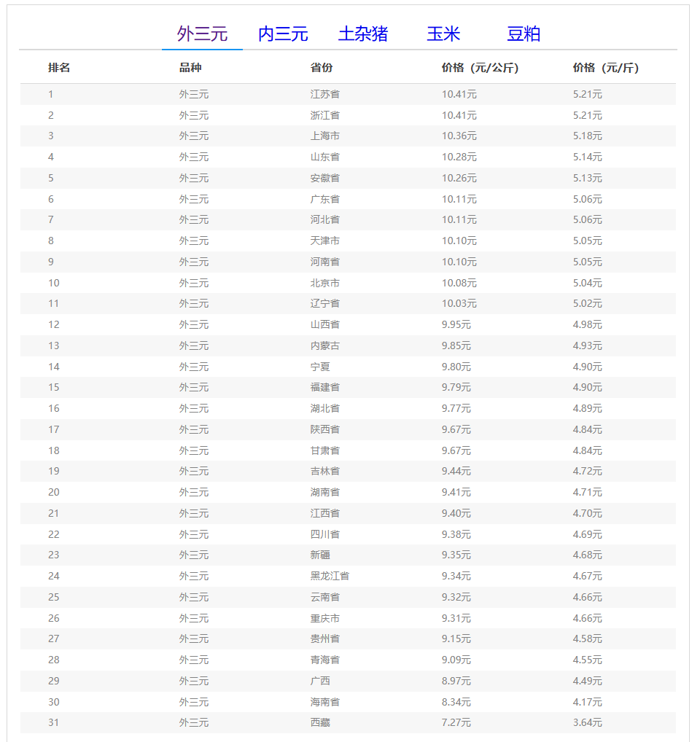Click the 10.28元 price for 山东省
700x742 pixels.
click(459, 157)
